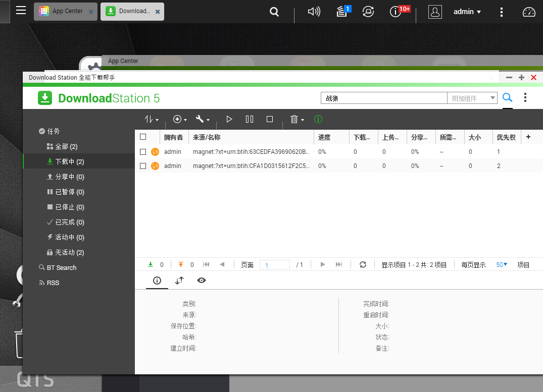Collapse the 任务 group in sidebar
Viewport: 543px width, 392px height.
[49, 131]
